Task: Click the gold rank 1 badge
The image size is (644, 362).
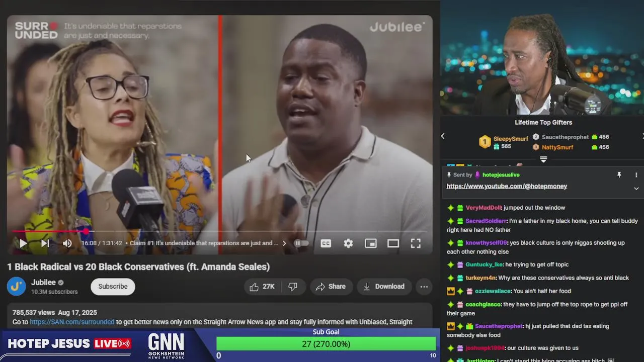Action: pyautogui.click(x=485, y=142)
